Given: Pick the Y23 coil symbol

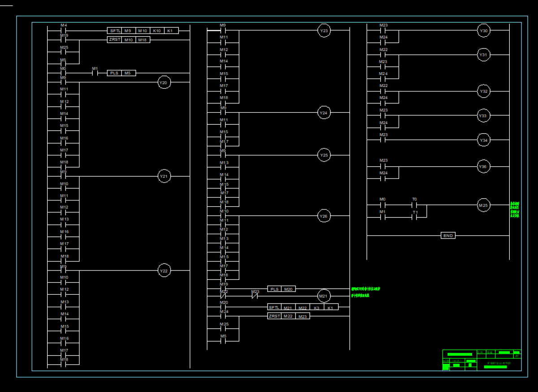Looking at the screenshot, I should point(324,30).
